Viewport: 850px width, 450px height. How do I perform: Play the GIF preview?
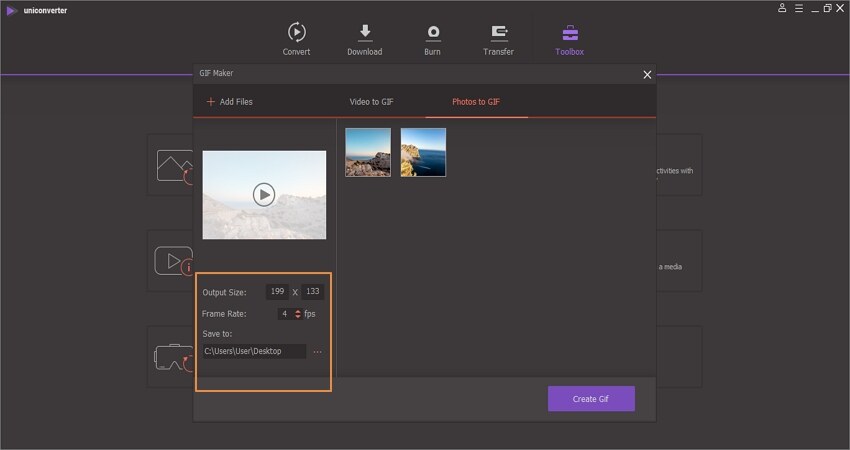coord(264,195)
